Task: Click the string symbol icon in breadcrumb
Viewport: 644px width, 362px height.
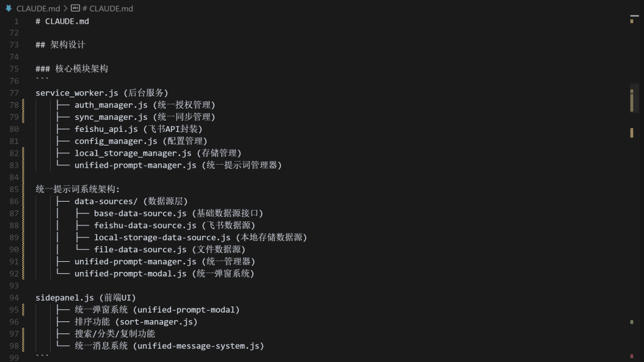Action: pyautogui.click(x=75, y=8)
